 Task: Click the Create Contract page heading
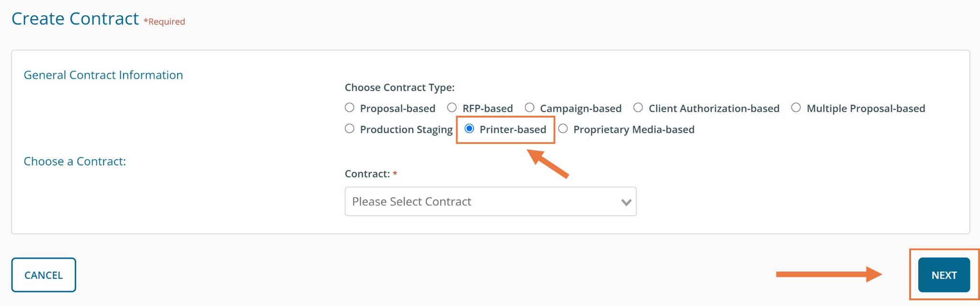pos(75,19)
